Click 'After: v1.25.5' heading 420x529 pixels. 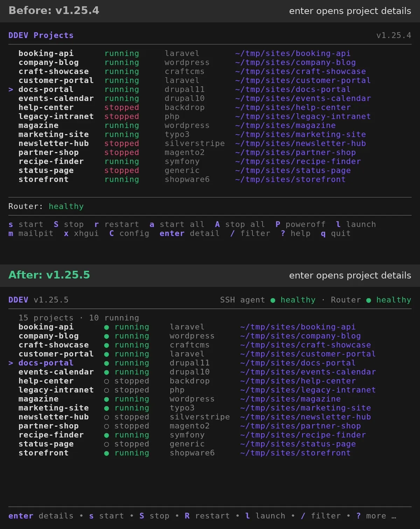pos(49,275)
